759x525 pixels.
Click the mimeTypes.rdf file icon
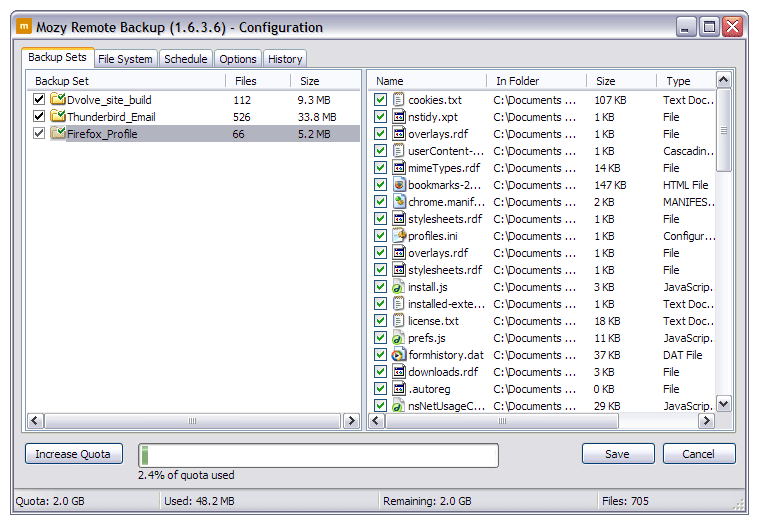[398, 167]
